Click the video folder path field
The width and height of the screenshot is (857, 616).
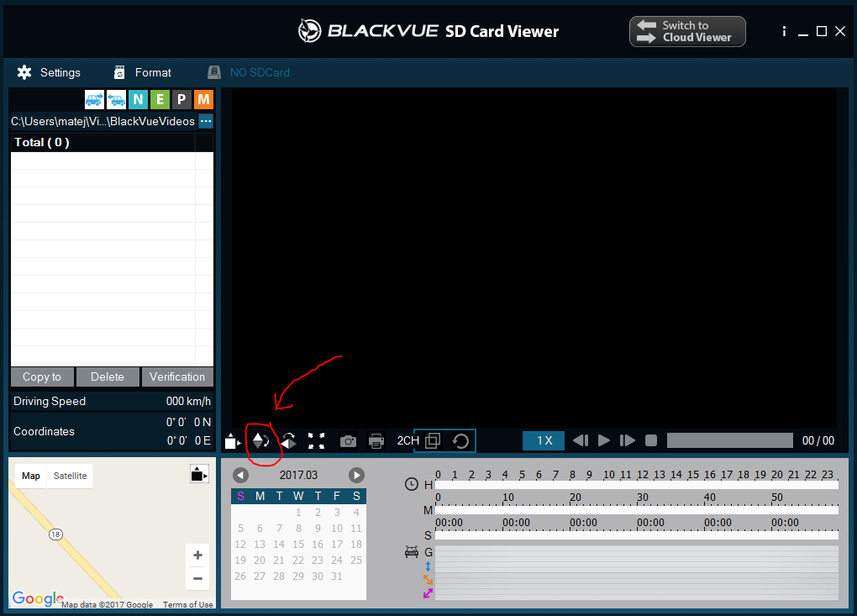coord(103,121)
